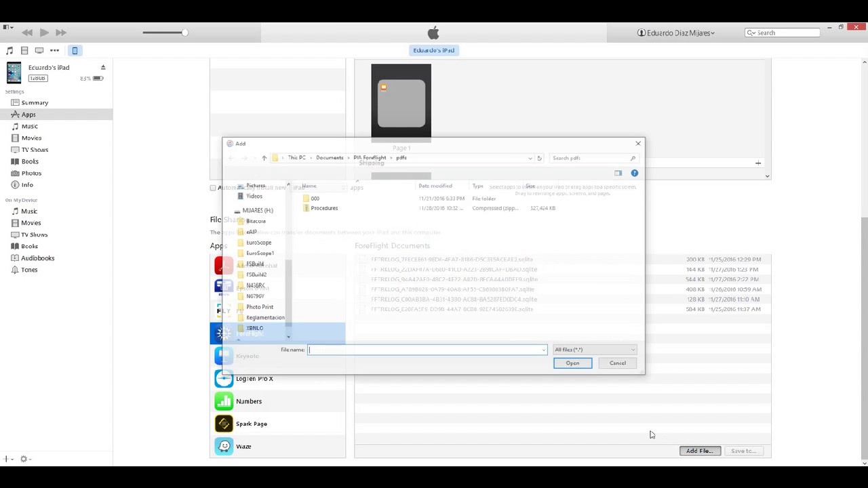Open Books under Settings
This screenshot has width=868, height=488.
(x=30, y=161)
